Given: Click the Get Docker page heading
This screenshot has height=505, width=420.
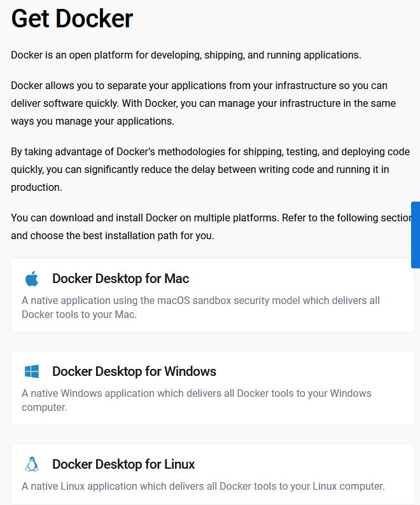Looking at the screenshot, I should coord(72,18).
